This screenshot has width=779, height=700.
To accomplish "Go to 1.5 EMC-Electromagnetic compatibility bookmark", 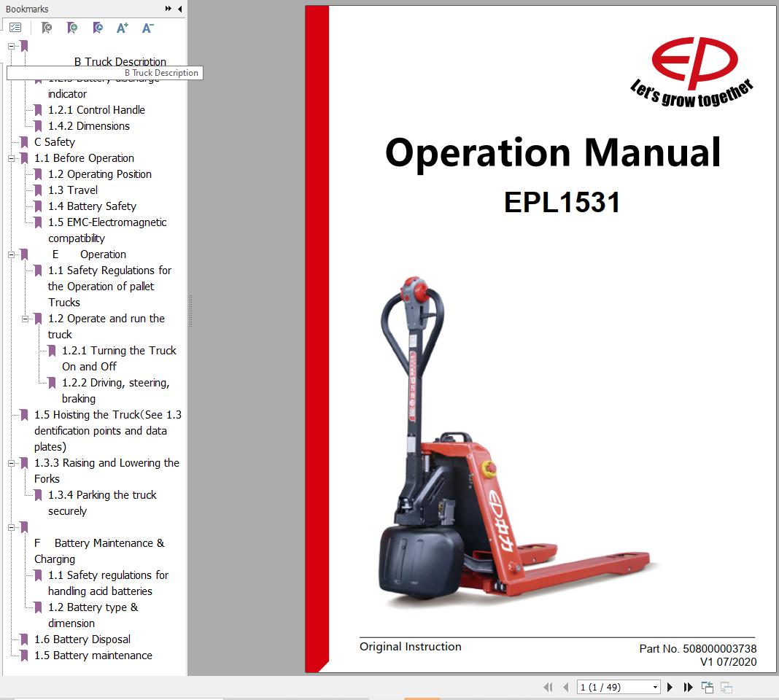I will coord(107,230).
